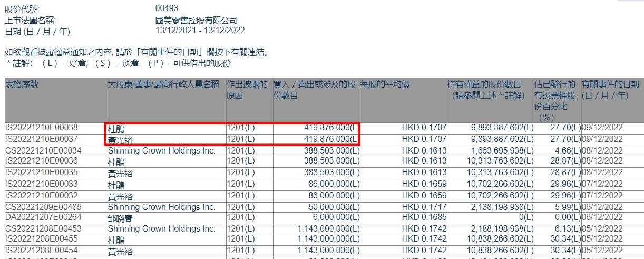The width and height of the screenshot is (644, 259).
Task: Click the holding 2,138,198,938(L)
Action: click(502, 207)
